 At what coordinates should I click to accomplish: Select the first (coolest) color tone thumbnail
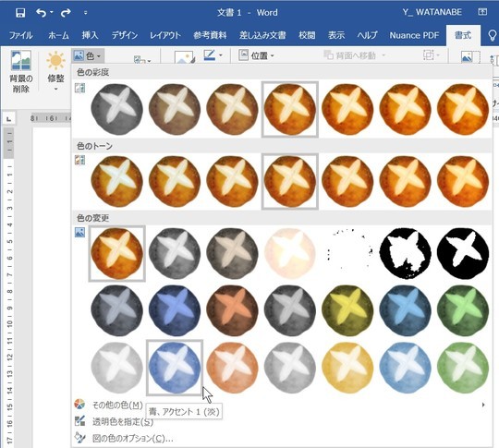tap(116, 181)
